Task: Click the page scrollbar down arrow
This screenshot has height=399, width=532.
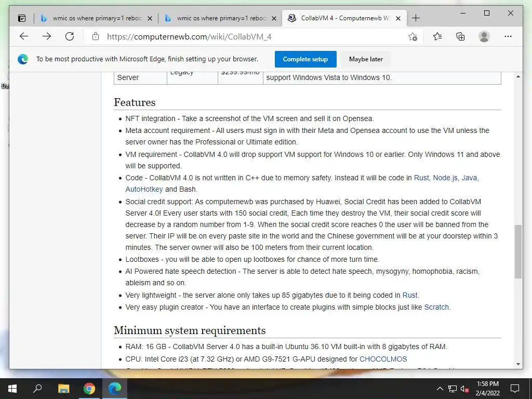Action: point(518,364)
